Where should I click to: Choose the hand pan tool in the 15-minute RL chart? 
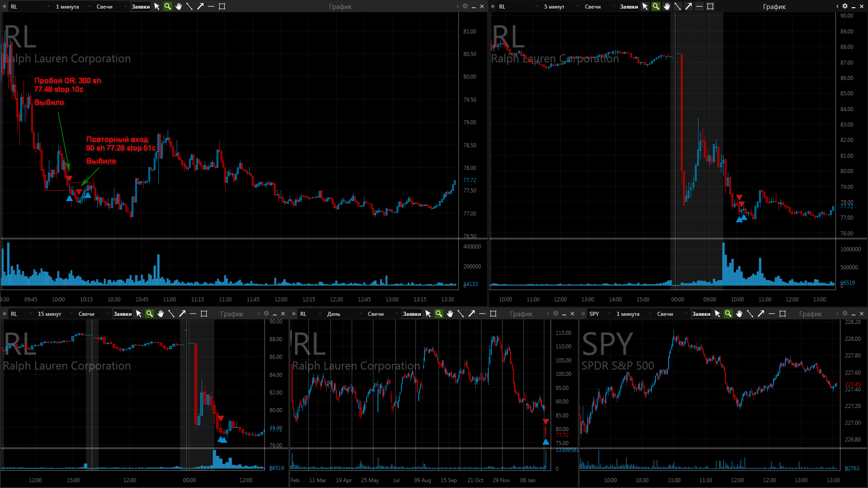[160, 314]
